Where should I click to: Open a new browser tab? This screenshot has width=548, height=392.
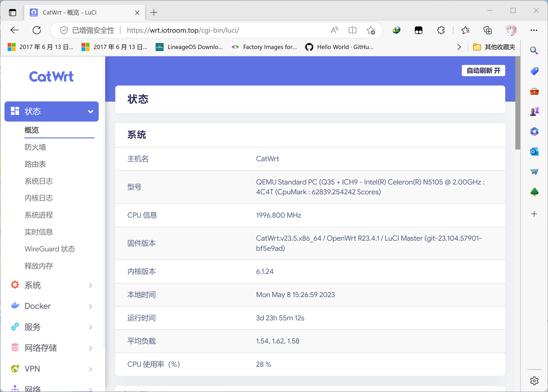coord(154,12)
